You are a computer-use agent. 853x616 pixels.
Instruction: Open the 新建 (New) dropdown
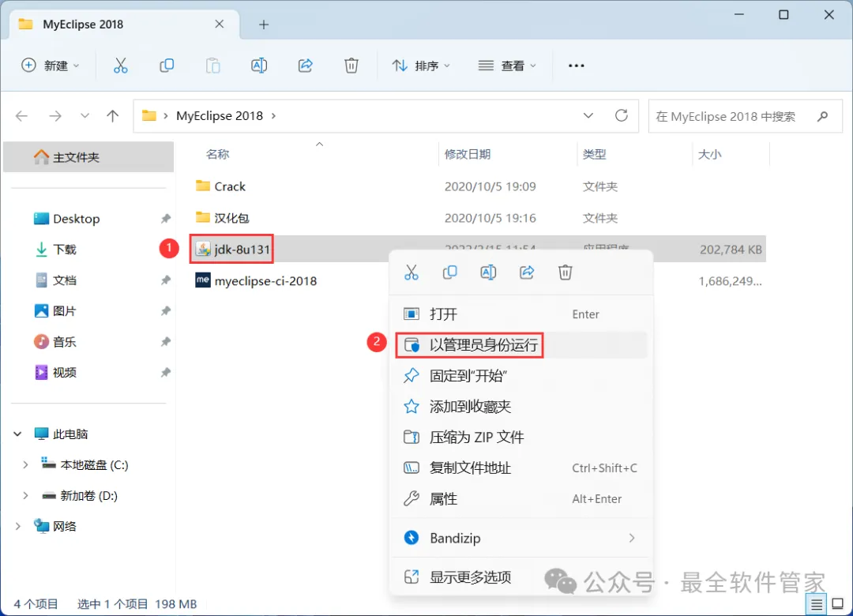pyautogui.click(x=51, y=66)
